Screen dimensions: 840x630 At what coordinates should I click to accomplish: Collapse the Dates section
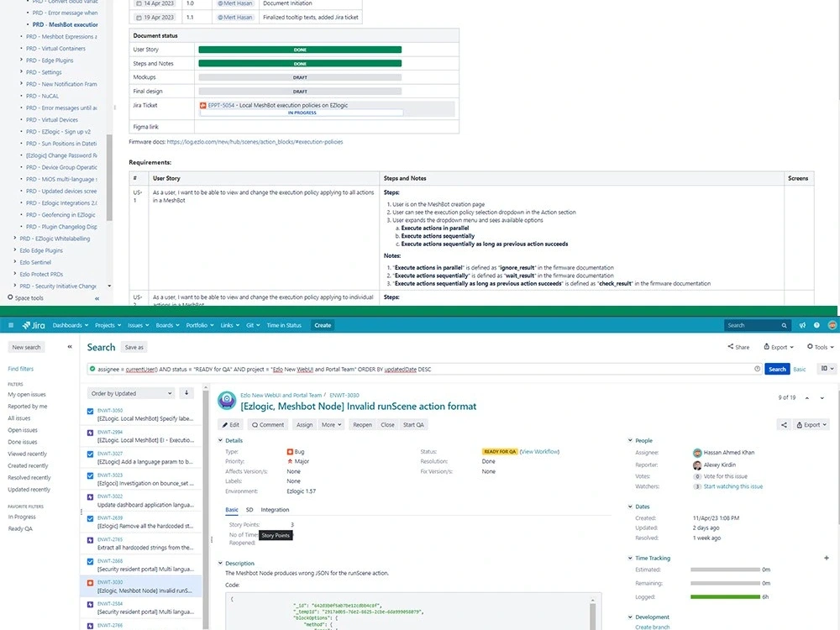(x=630, y=507)
